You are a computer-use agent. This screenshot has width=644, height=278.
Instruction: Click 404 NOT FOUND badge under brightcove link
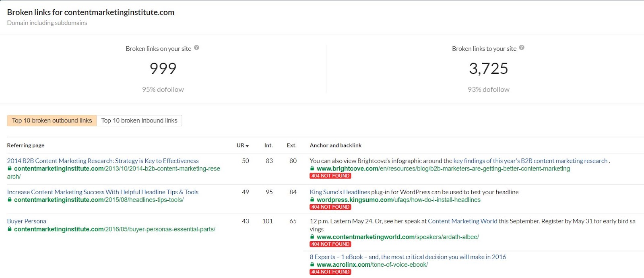tap(330, 176)
